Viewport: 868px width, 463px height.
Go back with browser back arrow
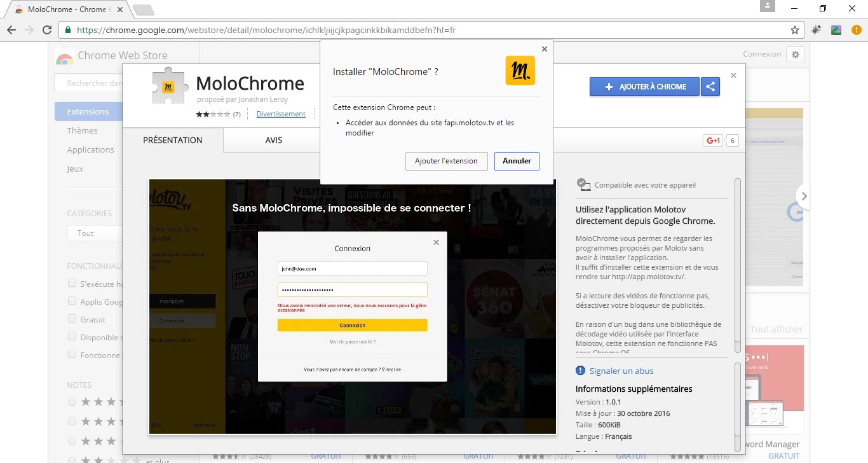11,30
